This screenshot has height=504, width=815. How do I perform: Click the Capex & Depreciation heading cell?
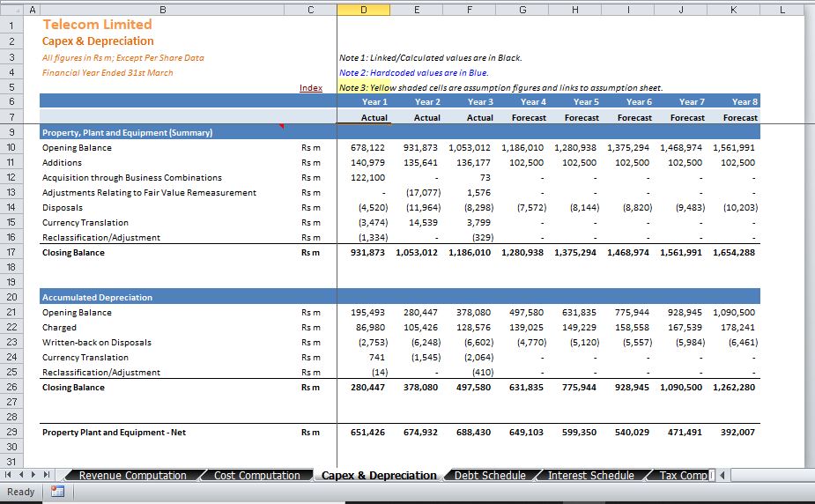(x=98, y=41)
